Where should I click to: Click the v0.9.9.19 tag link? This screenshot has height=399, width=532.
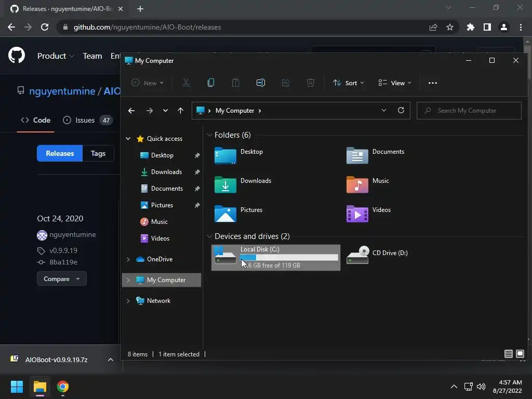(x=63, y=250)
